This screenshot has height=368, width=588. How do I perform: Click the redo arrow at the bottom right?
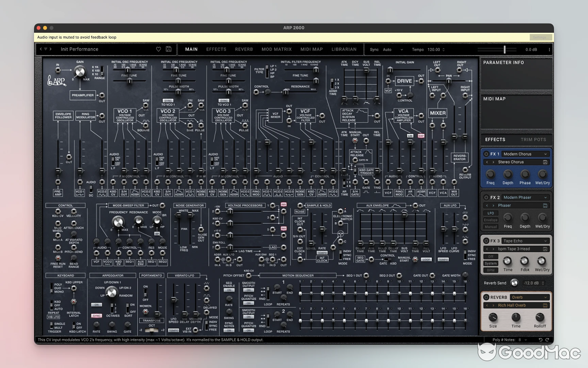pos(547,339)
